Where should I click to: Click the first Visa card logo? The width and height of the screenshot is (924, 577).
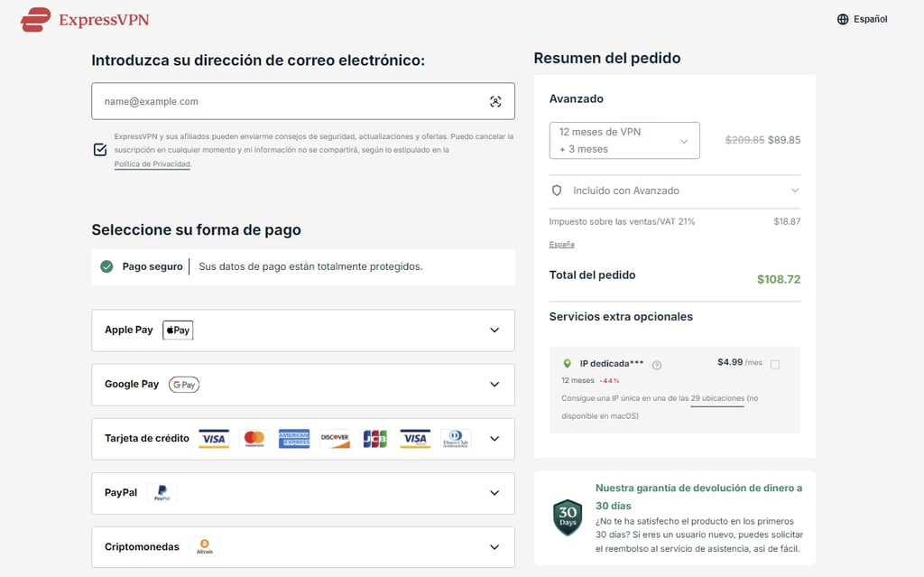point(214,439)
